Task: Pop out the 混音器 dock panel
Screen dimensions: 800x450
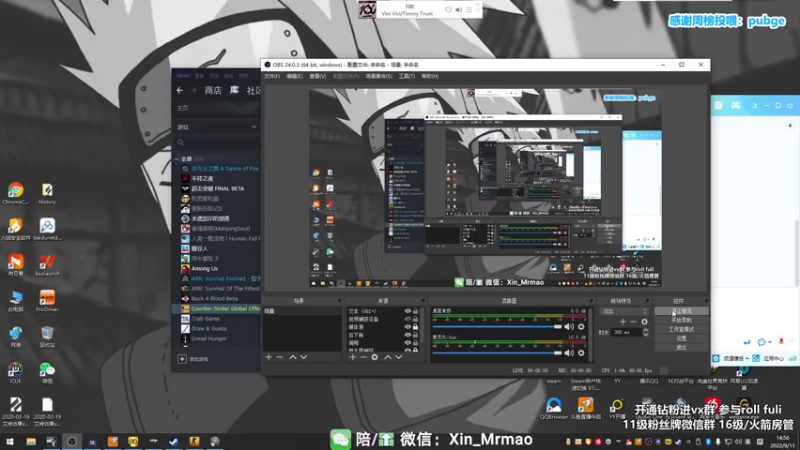Action: (591, 301)
